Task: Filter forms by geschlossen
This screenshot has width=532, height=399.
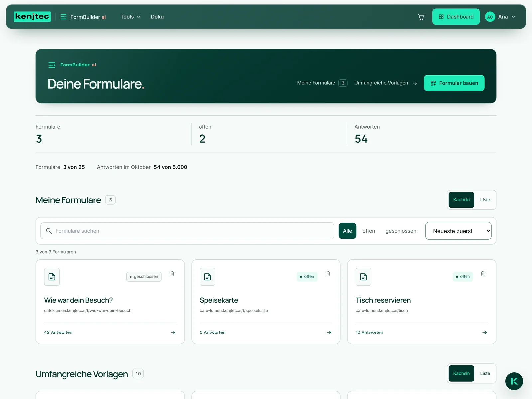Action: coord(401,231)
